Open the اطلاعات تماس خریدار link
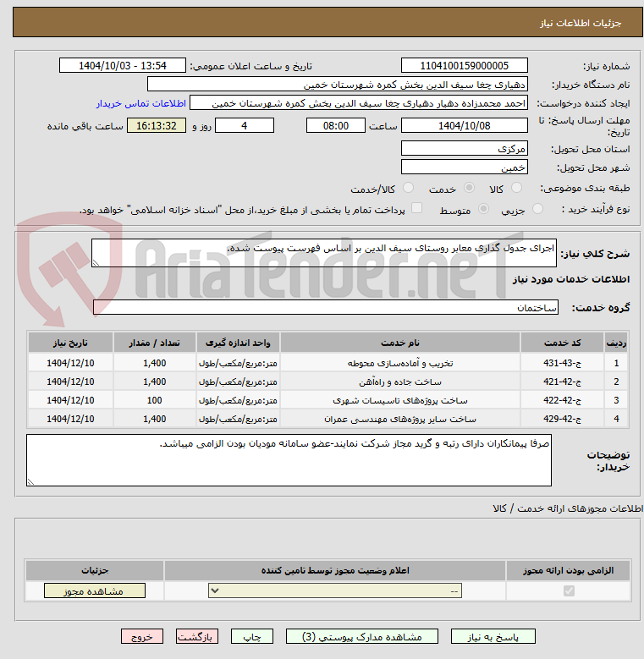644x659 pixels. (x=141, y=103)
